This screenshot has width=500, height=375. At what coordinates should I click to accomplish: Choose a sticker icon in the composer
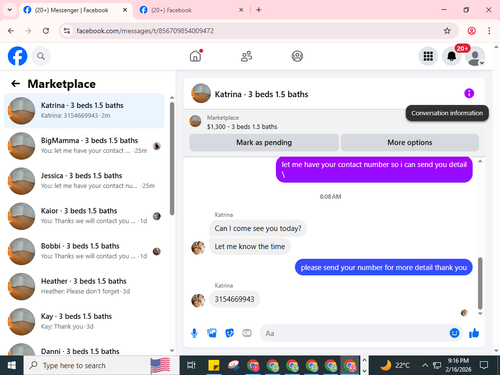pos(229,333)
